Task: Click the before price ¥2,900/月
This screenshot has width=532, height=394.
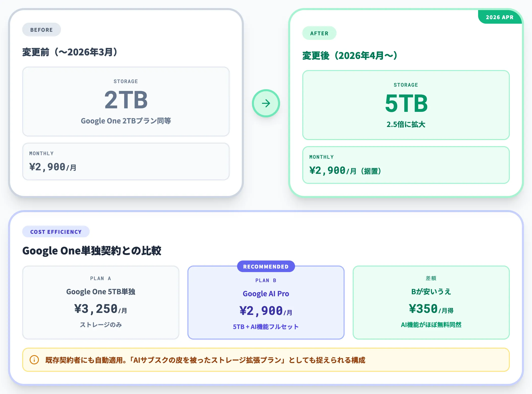Action: [x=53, y=167]
